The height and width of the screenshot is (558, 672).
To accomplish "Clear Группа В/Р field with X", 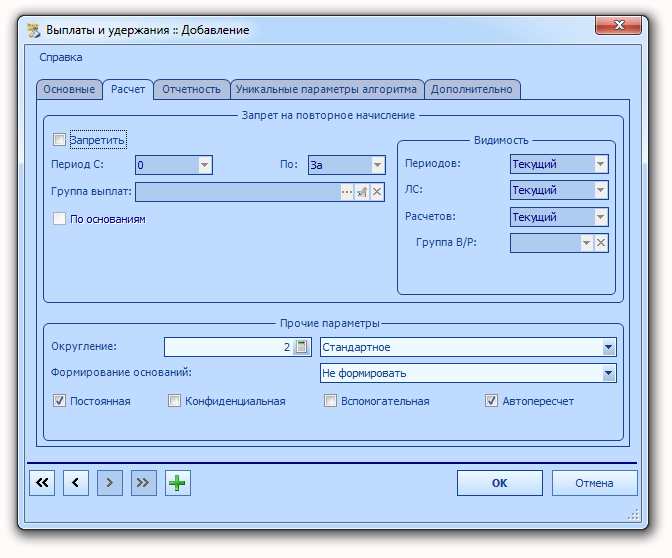I will (x=601, y=243).
